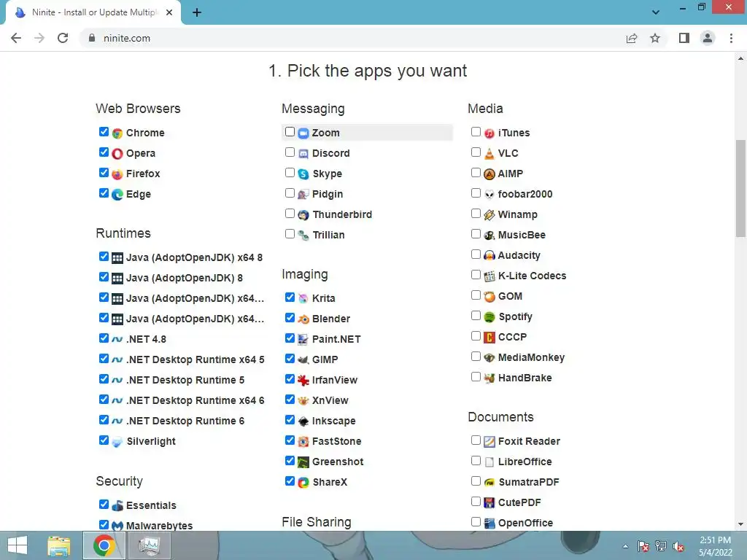Click the network tray icon

(661, 546)
